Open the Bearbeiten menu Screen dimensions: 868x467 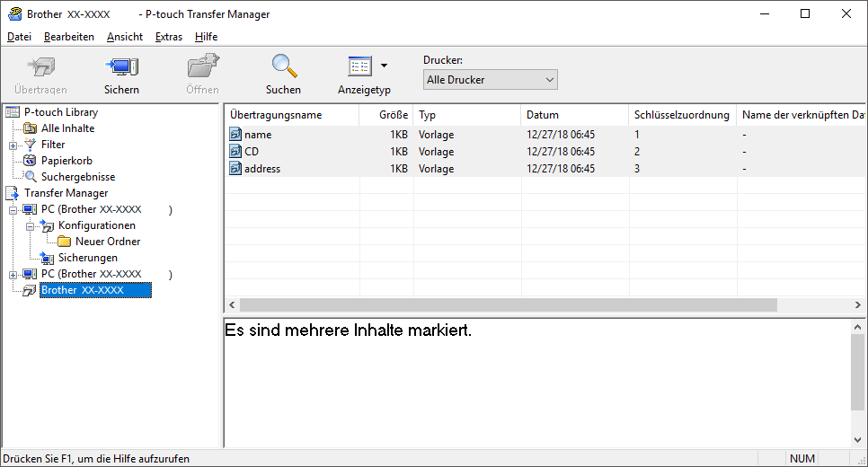(69, 37)
